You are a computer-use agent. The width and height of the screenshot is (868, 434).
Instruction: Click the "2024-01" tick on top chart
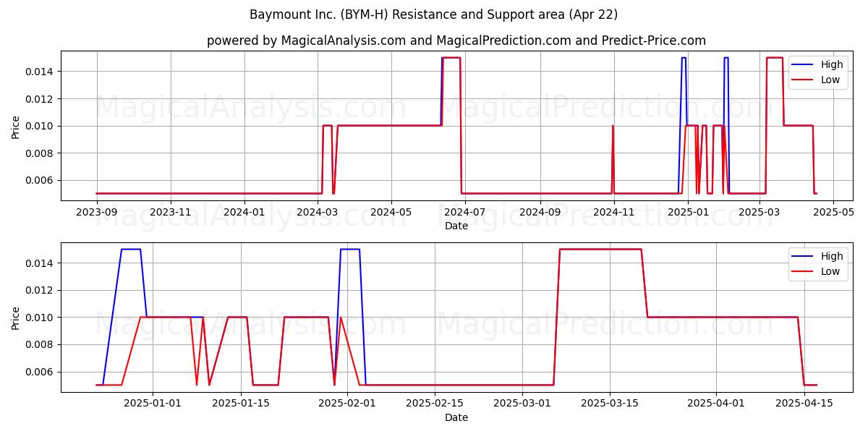244,212
